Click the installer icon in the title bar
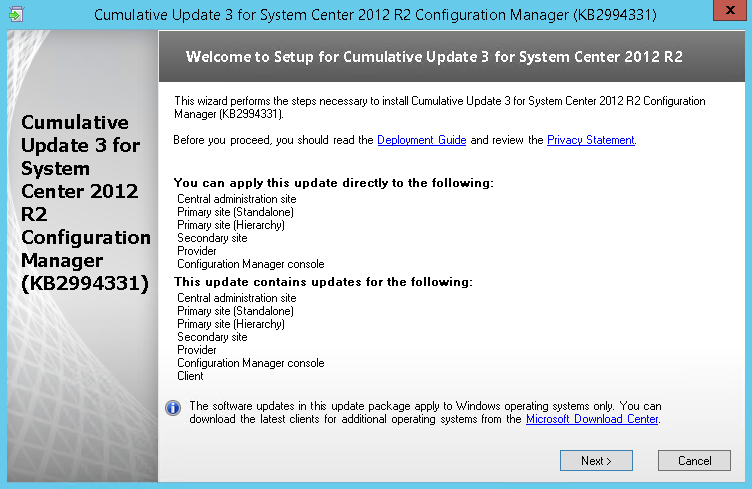752x489 pixels. click(16, 14)
